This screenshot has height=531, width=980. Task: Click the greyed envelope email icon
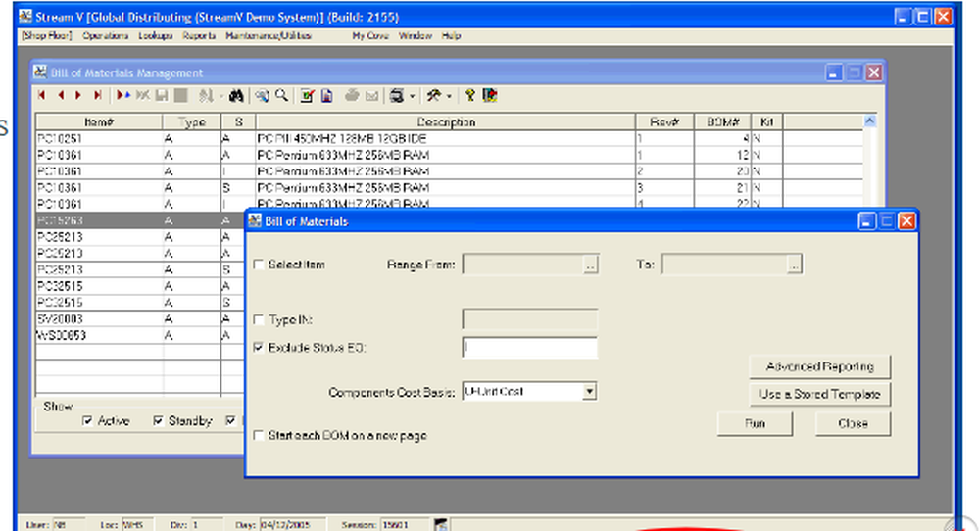[x=371, y=96]
